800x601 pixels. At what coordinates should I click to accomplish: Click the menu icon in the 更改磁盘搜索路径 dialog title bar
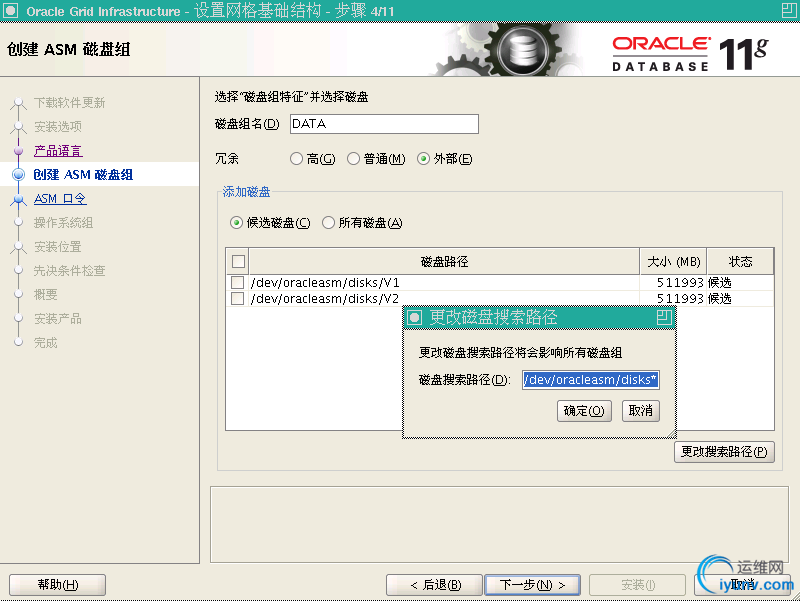[414, 318]
